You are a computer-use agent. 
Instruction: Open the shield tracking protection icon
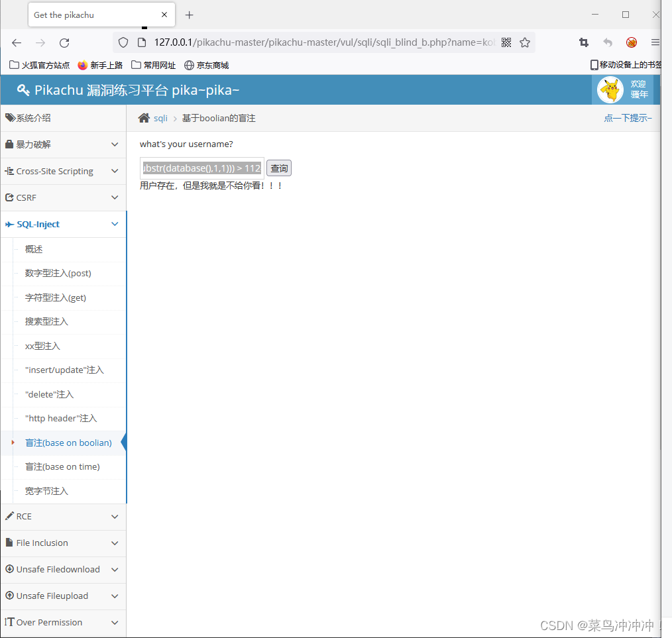click(x=123, y=42)
